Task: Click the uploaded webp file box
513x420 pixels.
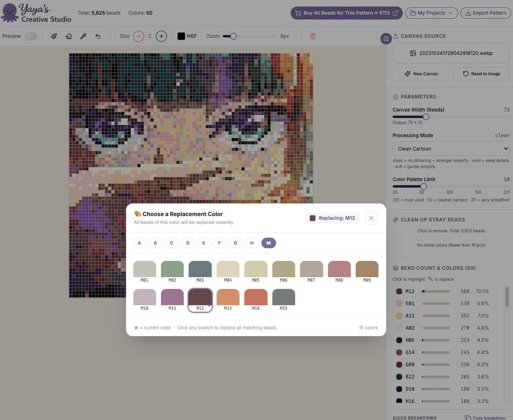Action: coord(451,53)
